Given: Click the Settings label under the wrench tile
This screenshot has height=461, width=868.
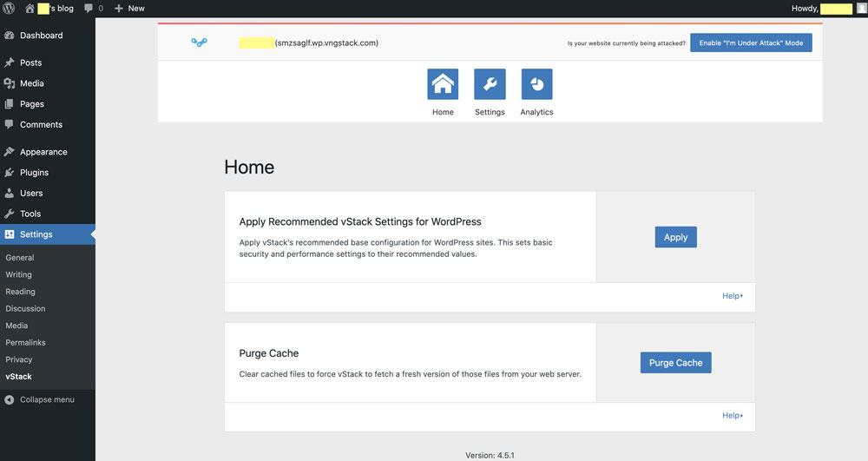Looking at the screenshot, I should click(x=490, y=112).
